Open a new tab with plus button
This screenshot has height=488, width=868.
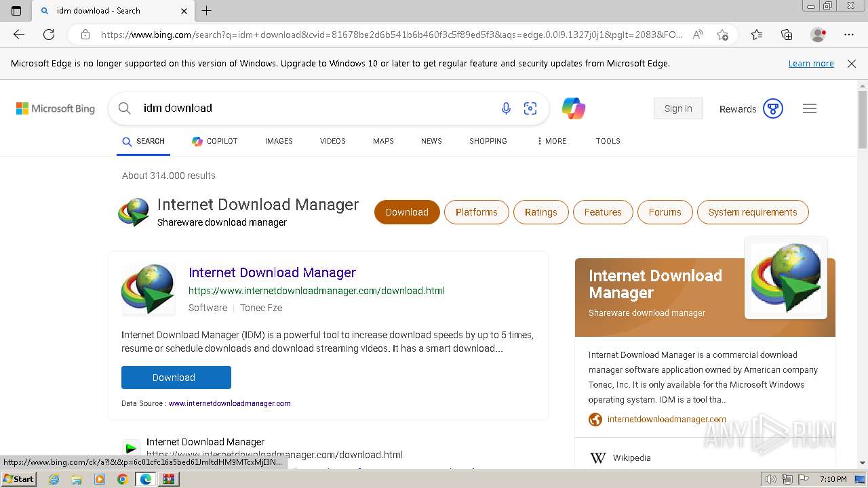(x=207, y=11)
